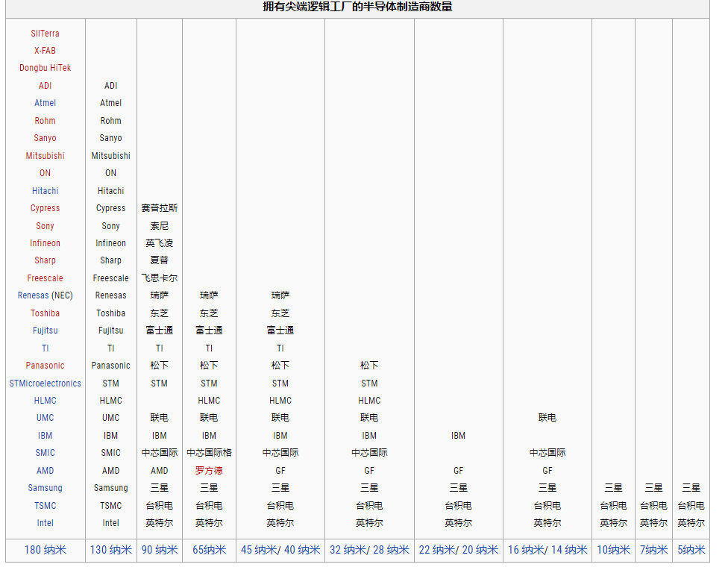The image size is (728, 573).
Task: Click Mitsubishi in the 130 纳米 column
Action: click(x=110, y=155)
